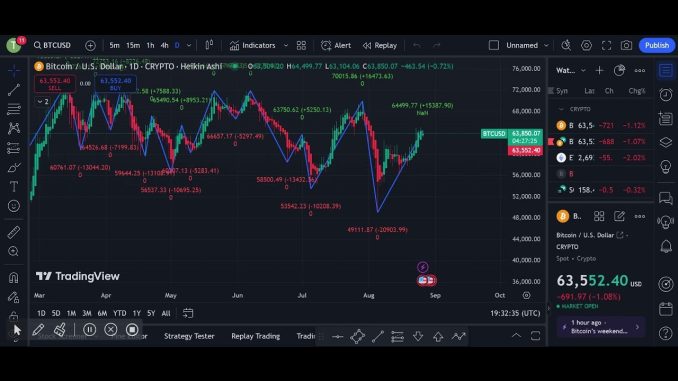
Task: Select the ruler measure tool
Action: click(x=14, y=232)
